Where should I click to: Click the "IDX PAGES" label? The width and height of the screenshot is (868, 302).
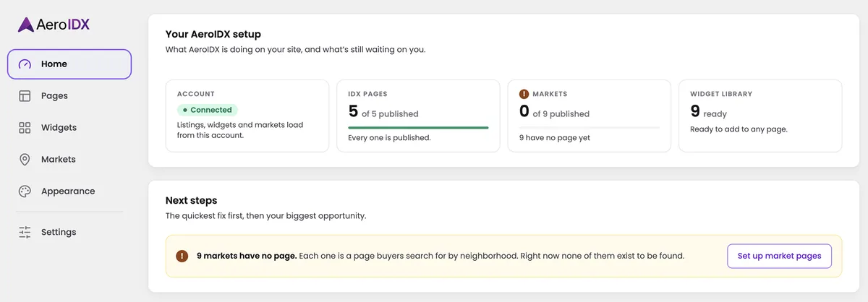pyautogui.click(x=368, y=94)
